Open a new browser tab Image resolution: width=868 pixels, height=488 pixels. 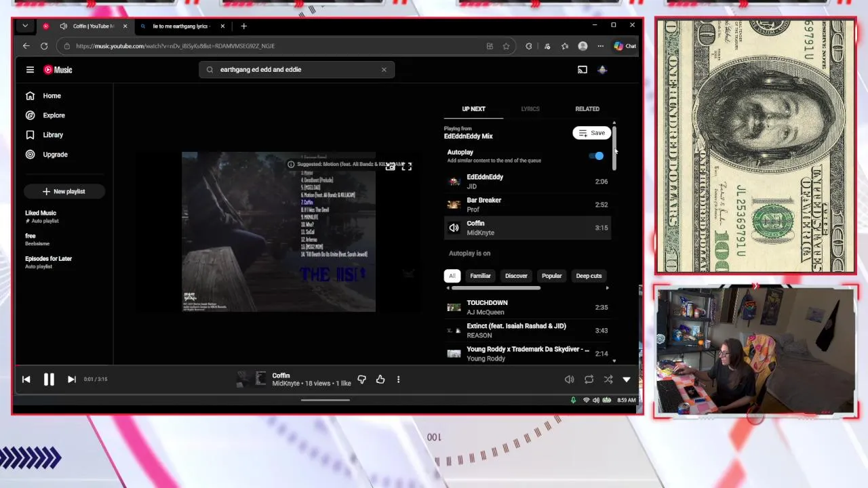pyautogui.click(x=243, y=26)
